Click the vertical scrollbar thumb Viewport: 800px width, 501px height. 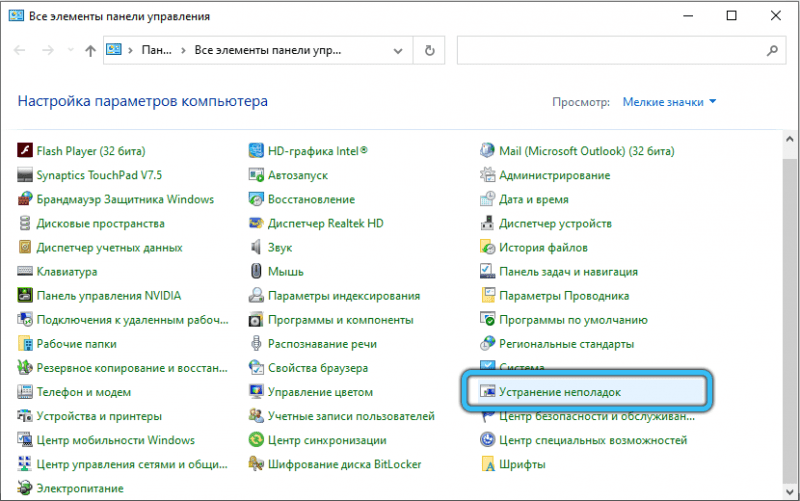[790, 319]
